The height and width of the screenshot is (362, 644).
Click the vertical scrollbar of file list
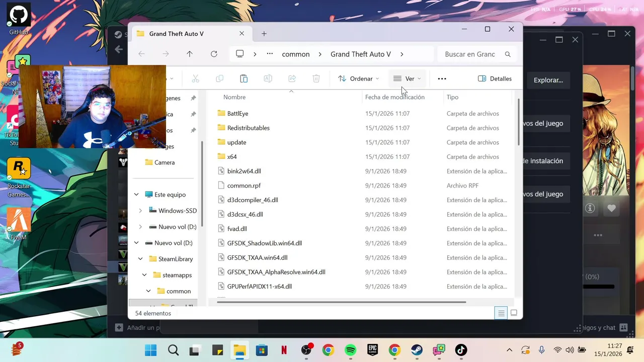click(x=519, y=122)
